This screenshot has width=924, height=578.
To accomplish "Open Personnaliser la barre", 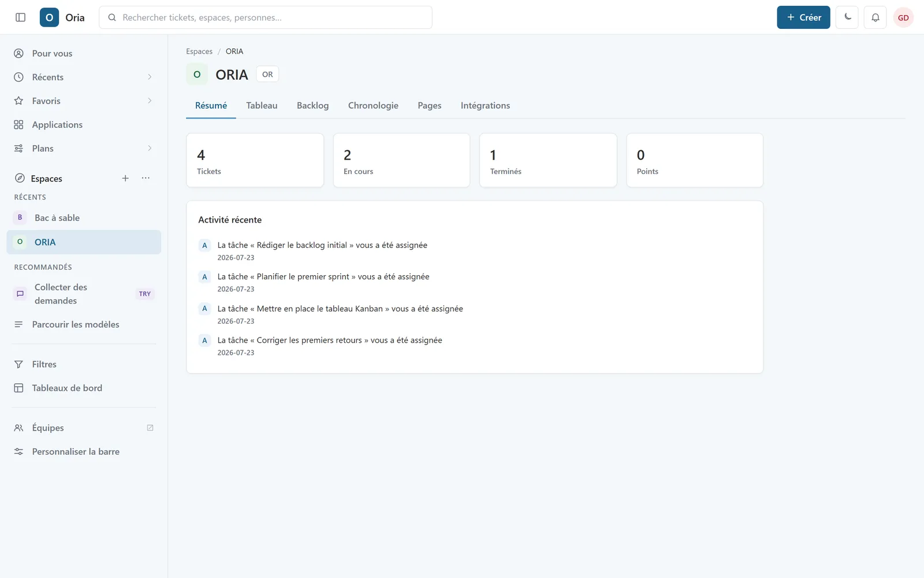I will tap(84, 451).
